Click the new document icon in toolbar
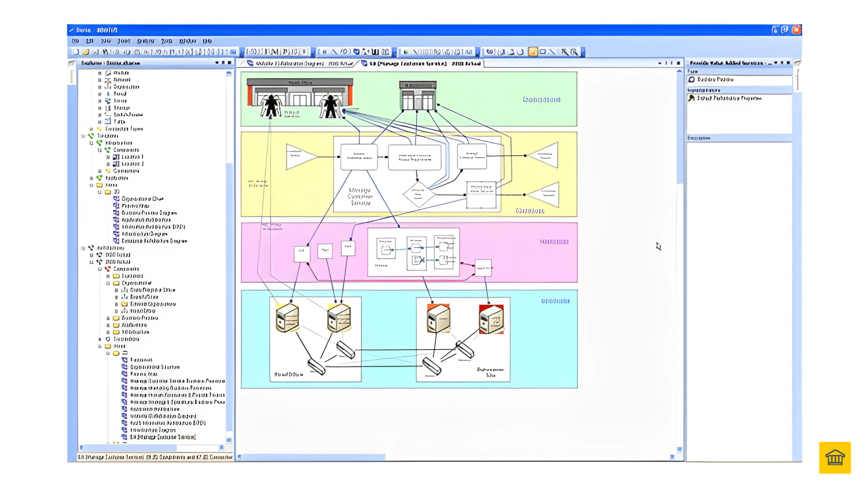The height and width of the screenshot is (488, 868). click(76, 52)
